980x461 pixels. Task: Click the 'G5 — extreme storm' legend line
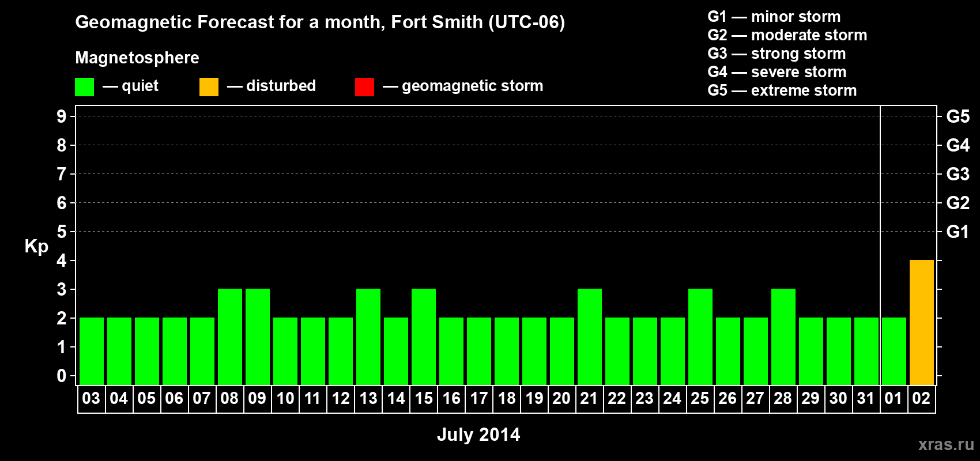point(782,90)
